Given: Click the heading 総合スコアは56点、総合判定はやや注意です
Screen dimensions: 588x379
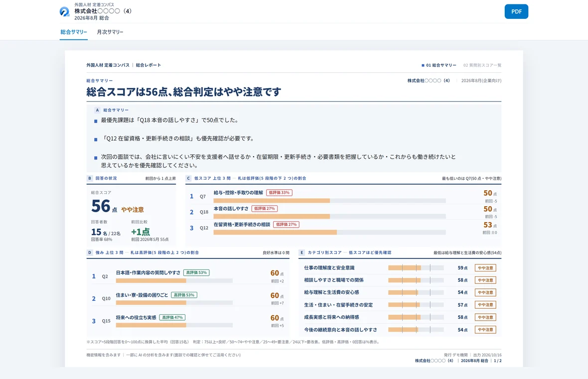Looking at the screenshot, I should pyautogui.click(x=184, y=92).
